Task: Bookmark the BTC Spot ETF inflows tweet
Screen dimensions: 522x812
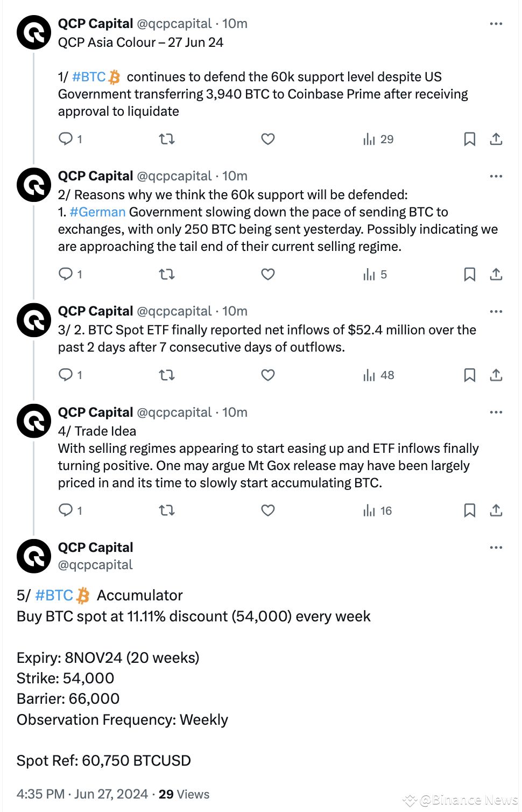Action: pyautogui.click(x=469, y=375)
